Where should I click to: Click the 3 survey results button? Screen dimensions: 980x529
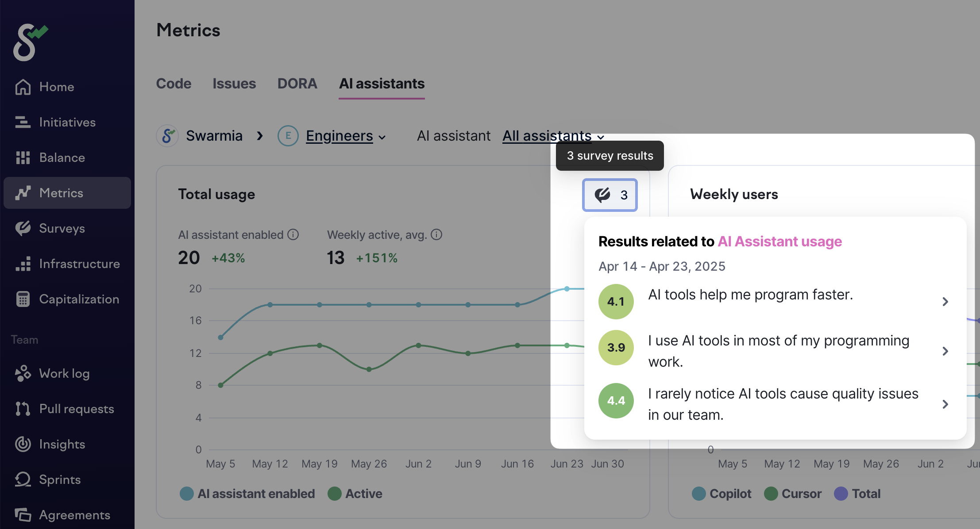[610, 195]
